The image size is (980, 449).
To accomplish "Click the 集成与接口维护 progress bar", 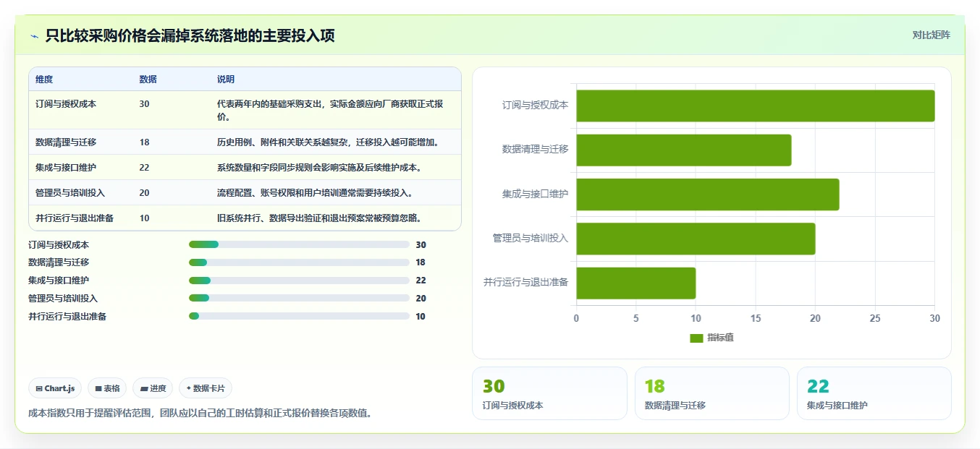I will click(299, 281).
